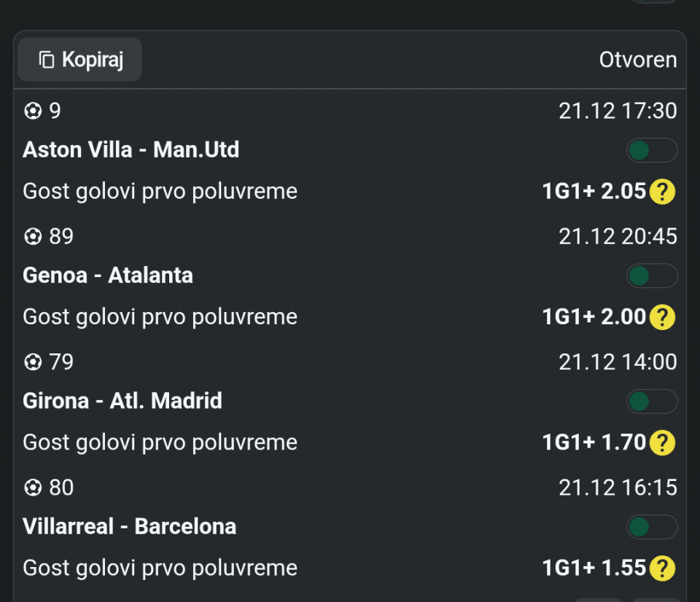The height and width of the screenshot is (602, 700).
Task: Click the Kopiraj copy button
Action: click(x=80, y=60)
